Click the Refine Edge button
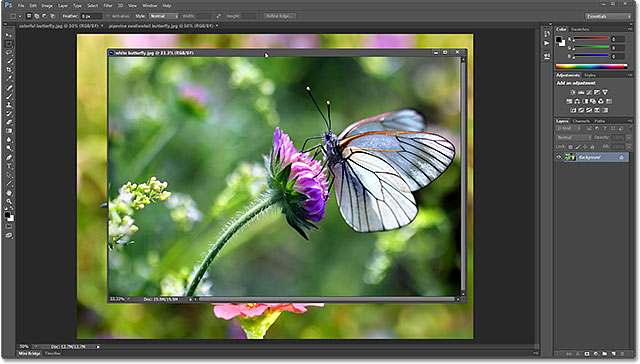 tap(280, 16)
